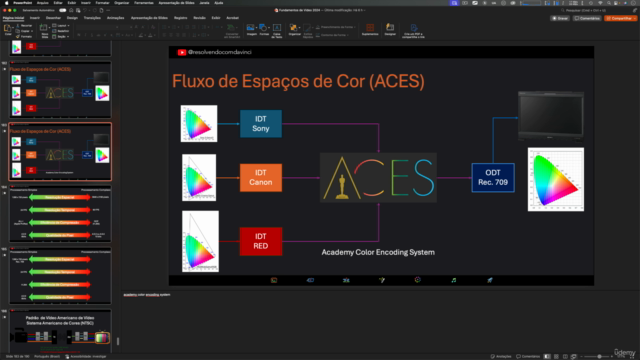Click the Colar paste icon
This screenshot has width=640, height=360.
pyautogui.click(x=7, y=29)
